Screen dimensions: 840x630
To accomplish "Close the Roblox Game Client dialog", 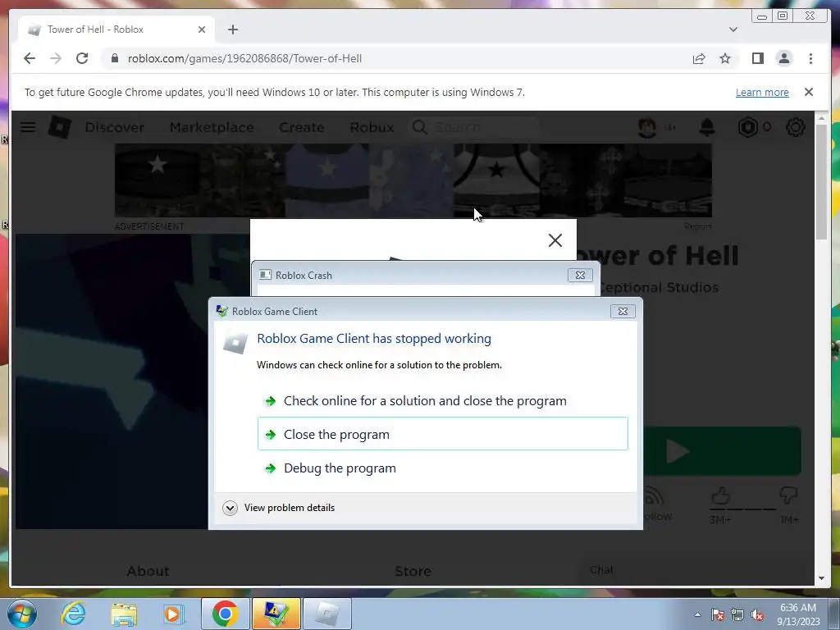I will click(x=623, y=311).
